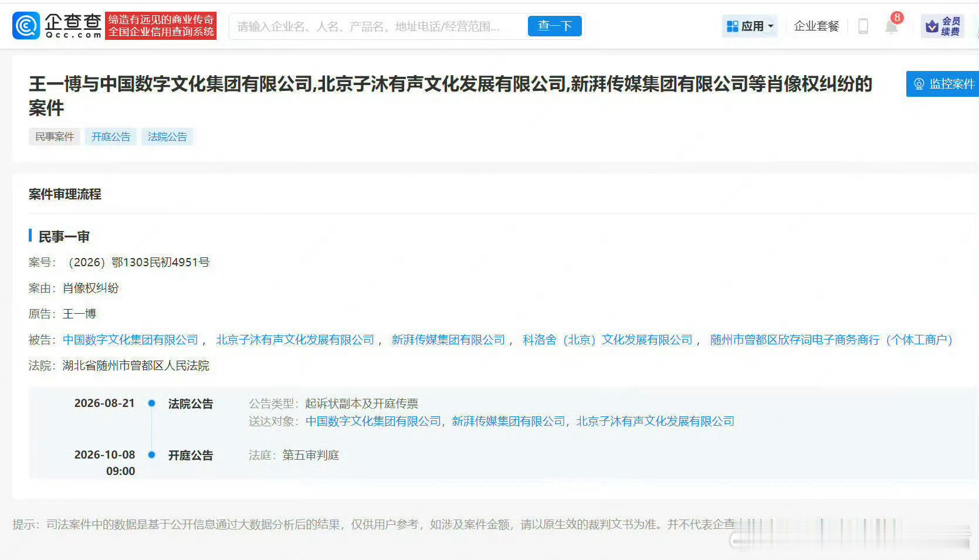
Task: Click the 民事一审 section heading
Action: point(64,236)
